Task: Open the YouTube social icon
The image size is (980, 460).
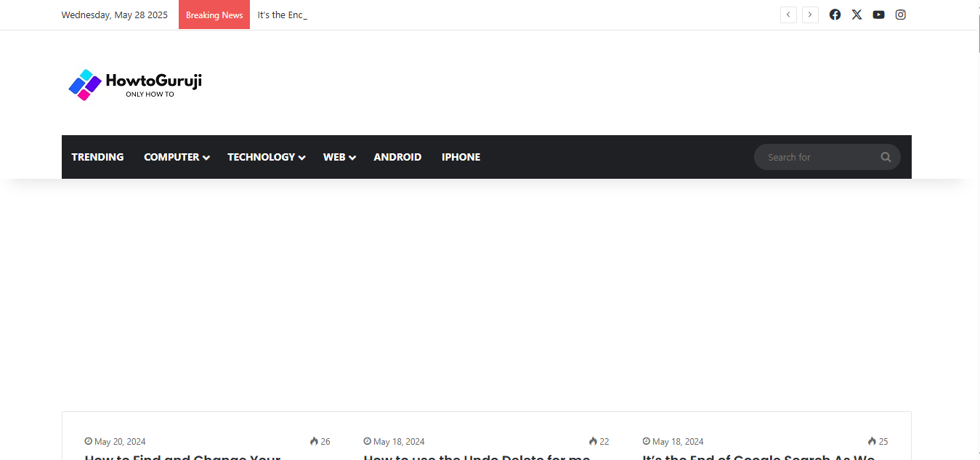Action: (878, 15)
